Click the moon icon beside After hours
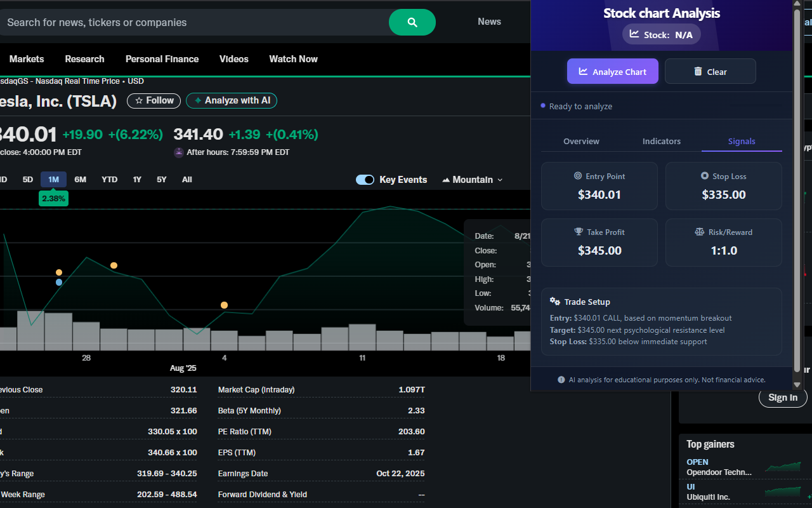Viewport: 812px width, 508px height. [x=179, y=152]
